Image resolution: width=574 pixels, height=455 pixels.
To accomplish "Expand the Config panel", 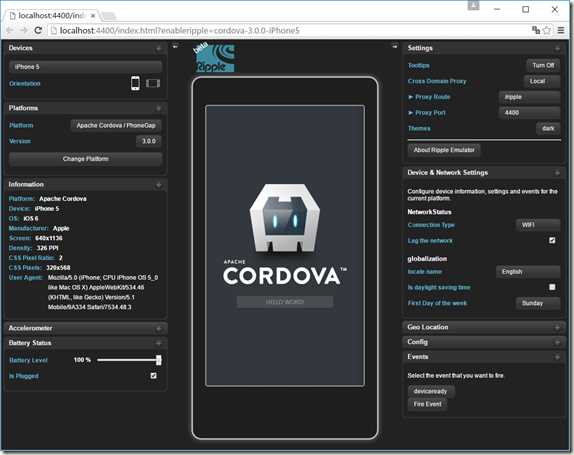I will pyautogui.click(x=557, y=342).
